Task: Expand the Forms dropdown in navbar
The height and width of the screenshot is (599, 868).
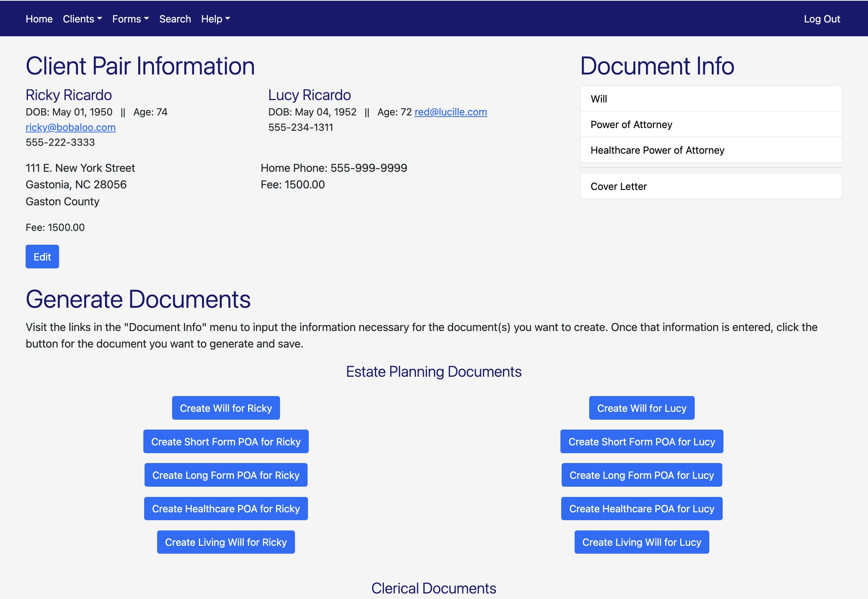Action: click(x=130, y=19)
